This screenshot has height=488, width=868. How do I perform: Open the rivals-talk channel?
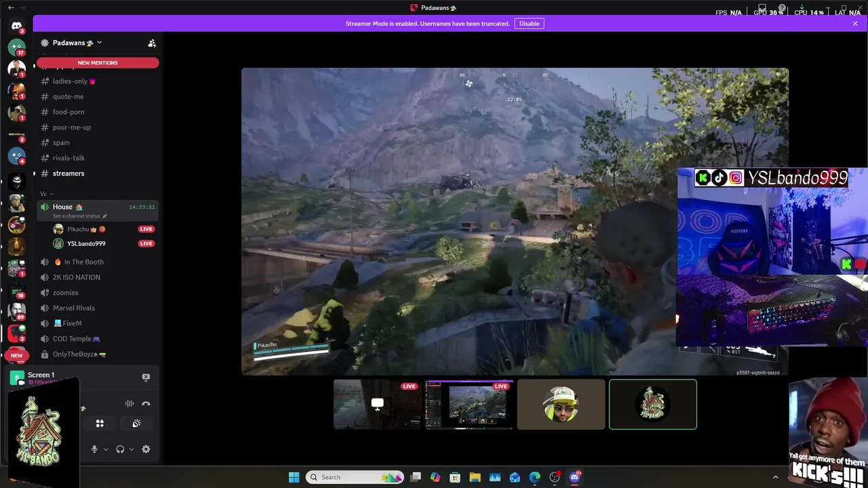(98, 158)
